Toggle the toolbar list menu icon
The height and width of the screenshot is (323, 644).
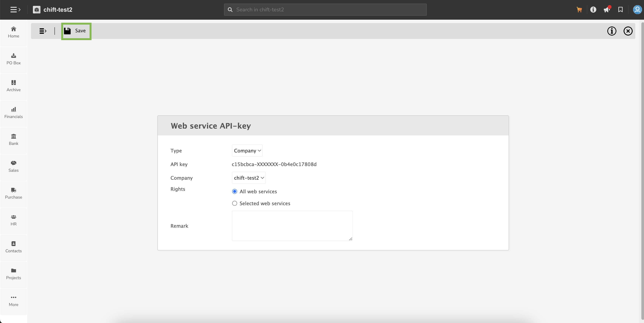click(43, 31)
